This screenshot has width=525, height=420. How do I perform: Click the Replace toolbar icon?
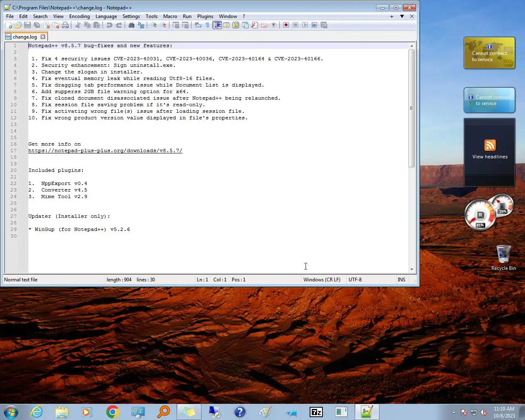[x=141, y=25]
